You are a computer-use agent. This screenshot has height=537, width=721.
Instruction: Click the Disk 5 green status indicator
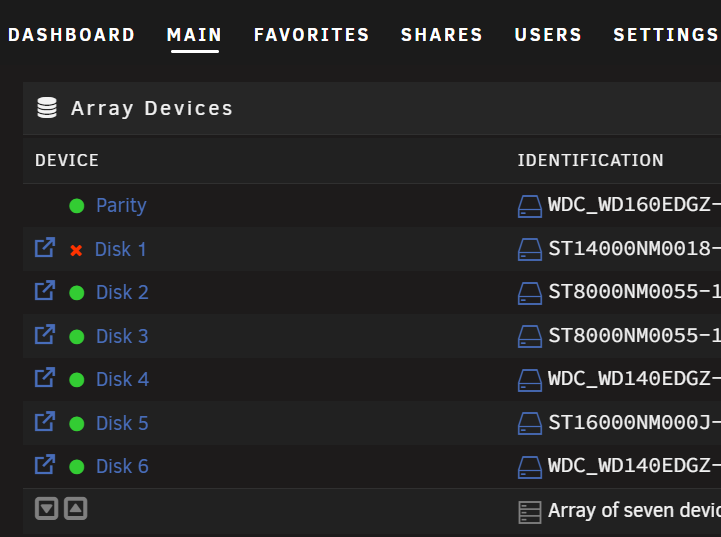77,423
